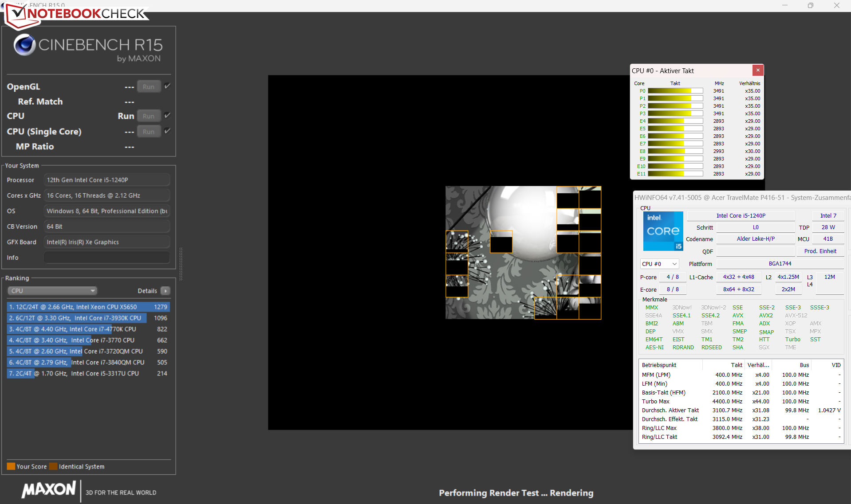
Task: Open the CPU ranking type dropdown
Action: (52, 291)
